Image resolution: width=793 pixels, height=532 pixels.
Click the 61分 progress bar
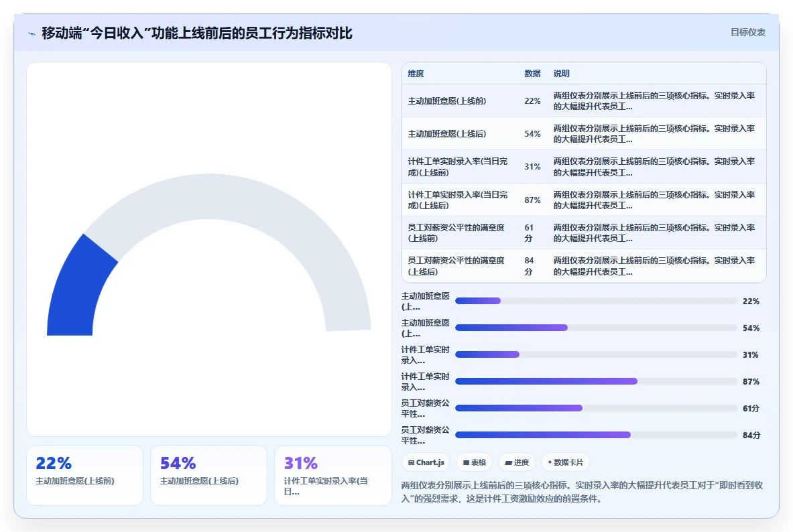(596, 408)
